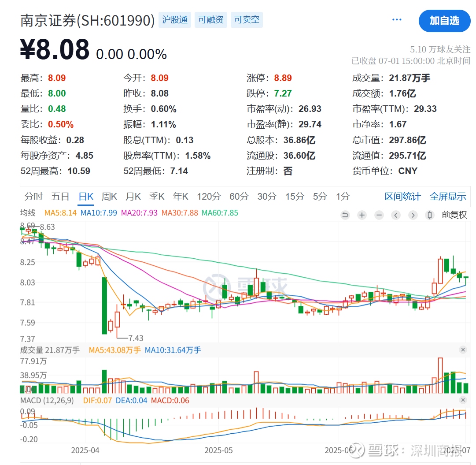Close the MACD indicator panel
476x465 pixels.
click(463, 400)
